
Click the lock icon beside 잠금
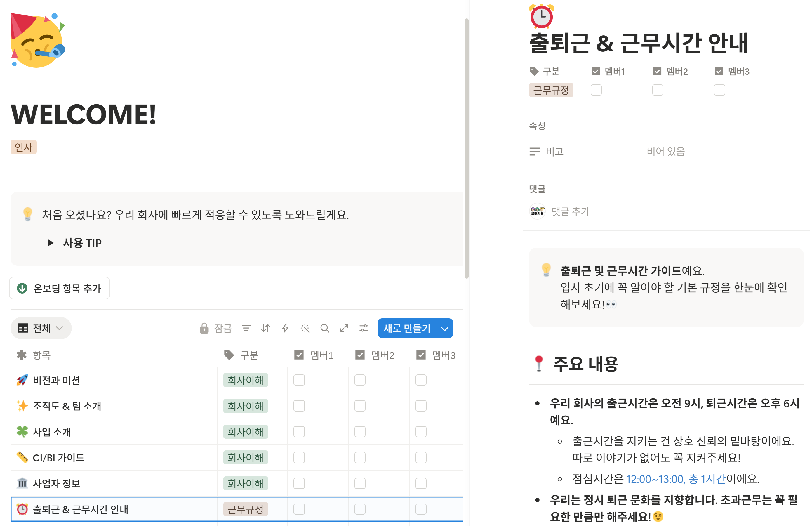point(204,328)
